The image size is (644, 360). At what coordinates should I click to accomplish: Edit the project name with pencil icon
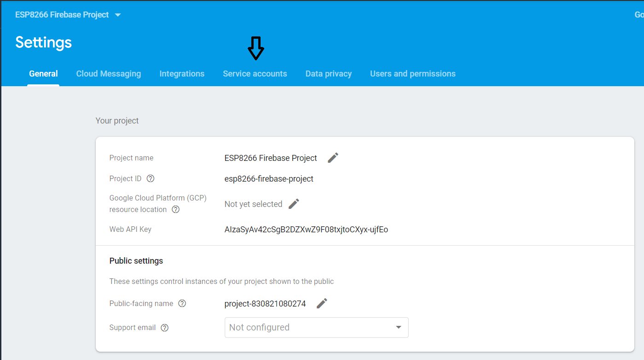[x=332, y=158]
